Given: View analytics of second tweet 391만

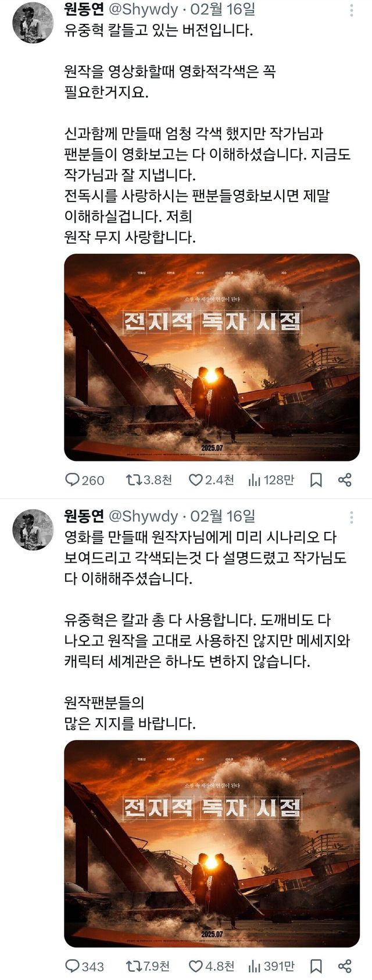Looking at the screenshot, I should pos(271,966).
